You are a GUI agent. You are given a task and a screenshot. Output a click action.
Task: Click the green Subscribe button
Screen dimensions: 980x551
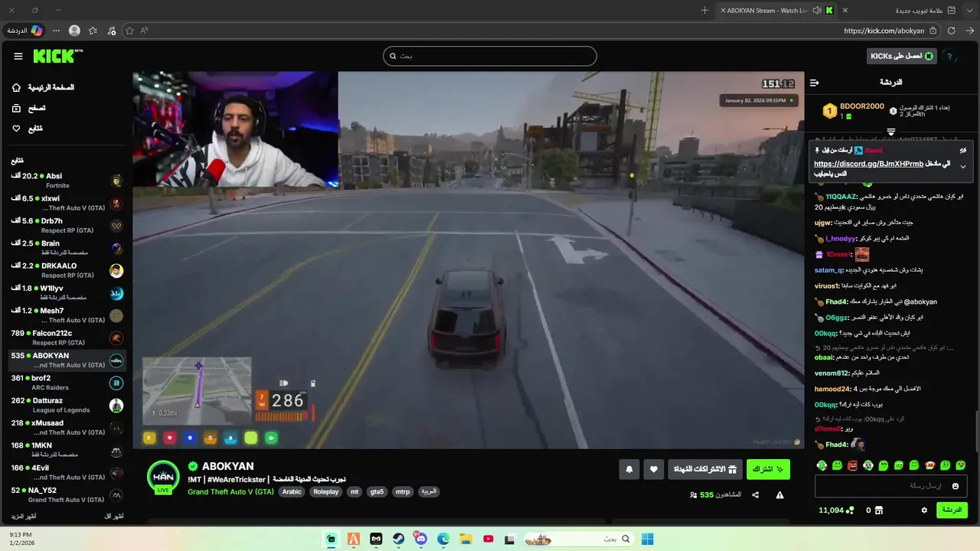pyautogui.click(x=768, y=469)
